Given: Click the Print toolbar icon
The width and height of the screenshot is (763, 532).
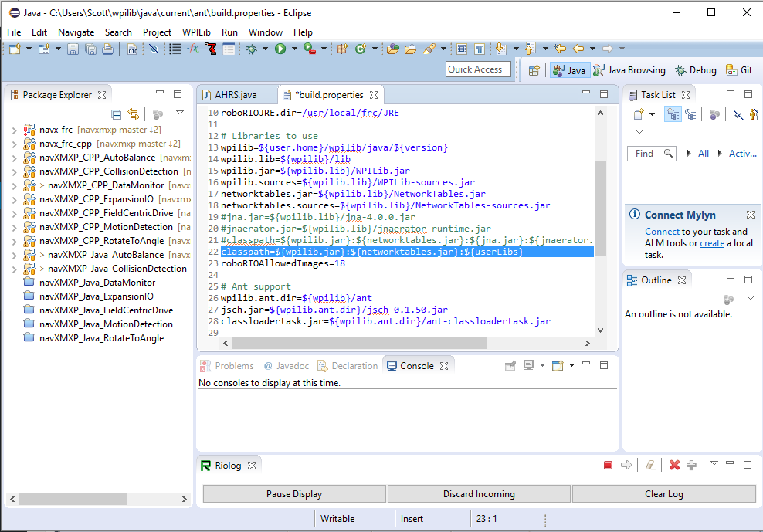Looking at the screenshot, I should coord(107,49).
